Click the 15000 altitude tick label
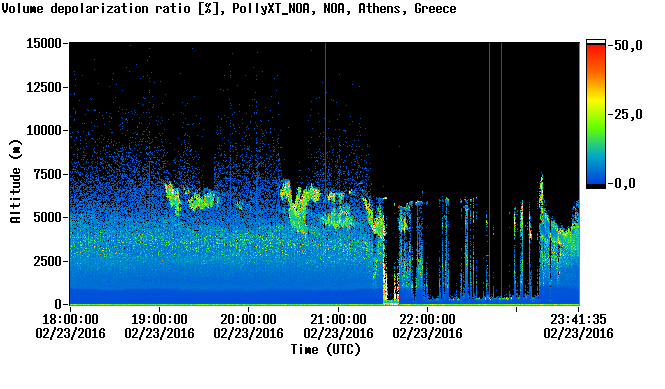 point(44,43)
